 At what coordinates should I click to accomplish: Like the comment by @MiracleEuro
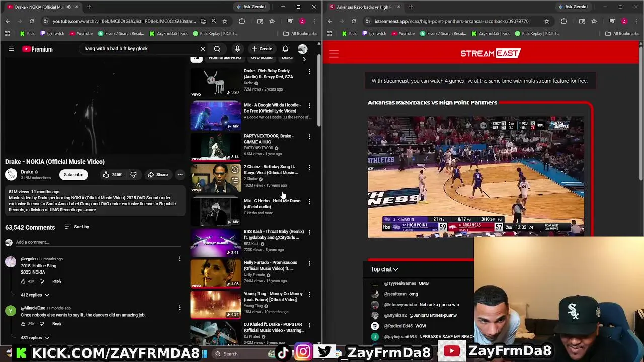[x=23, y=324]
